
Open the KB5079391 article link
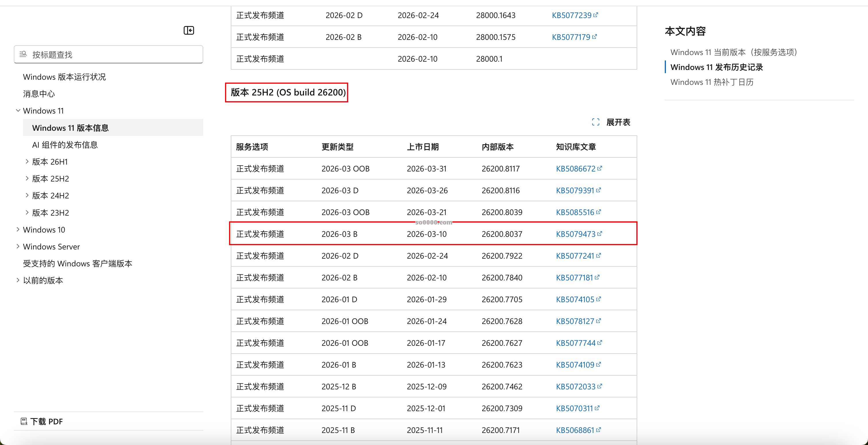pos(575,190)
